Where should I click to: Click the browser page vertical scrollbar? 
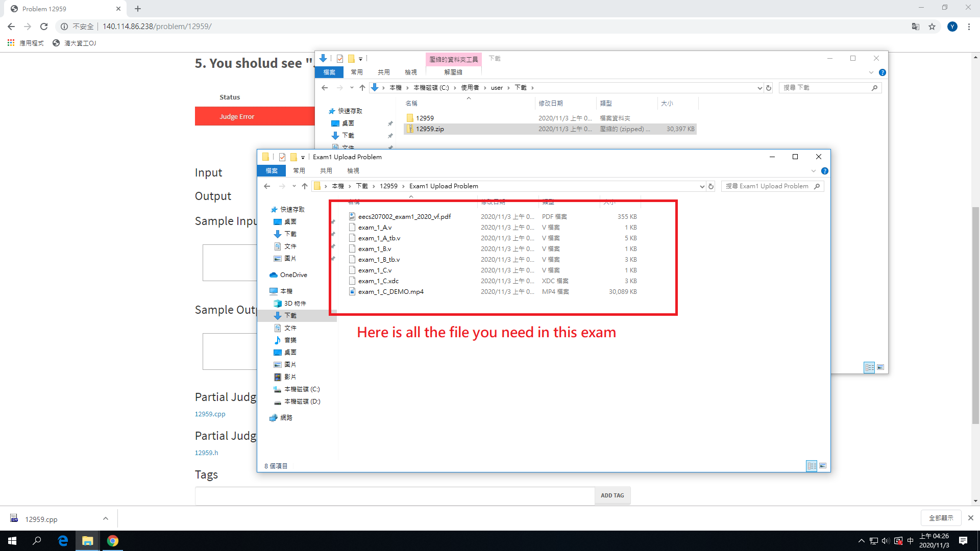click(x=975, y=314)
